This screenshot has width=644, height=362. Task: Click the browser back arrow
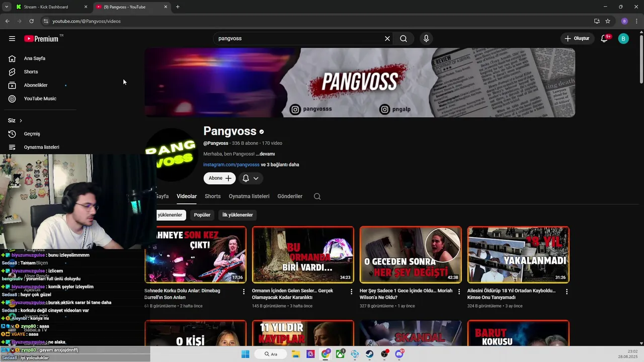(8, 21)
